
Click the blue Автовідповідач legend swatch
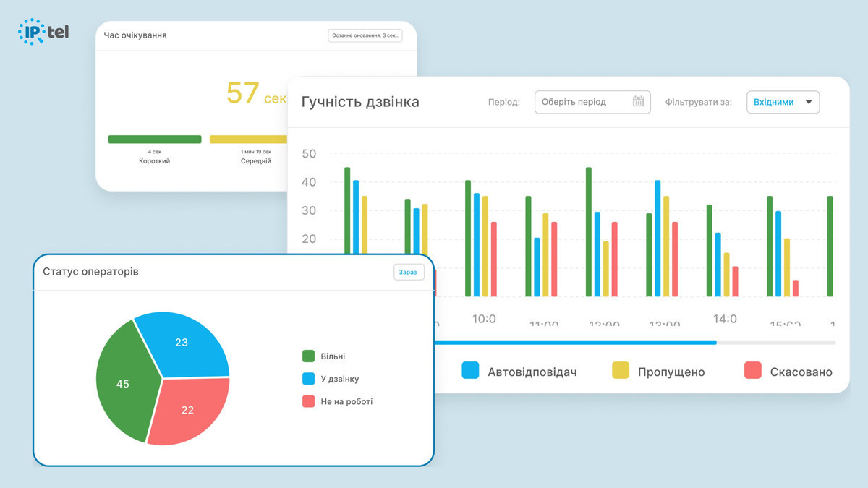[469, 371]
